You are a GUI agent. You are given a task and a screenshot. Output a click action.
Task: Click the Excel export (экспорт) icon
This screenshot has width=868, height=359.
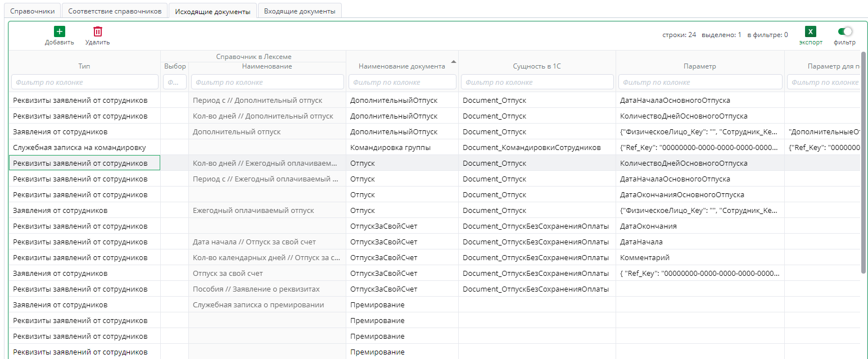(810, 32)
